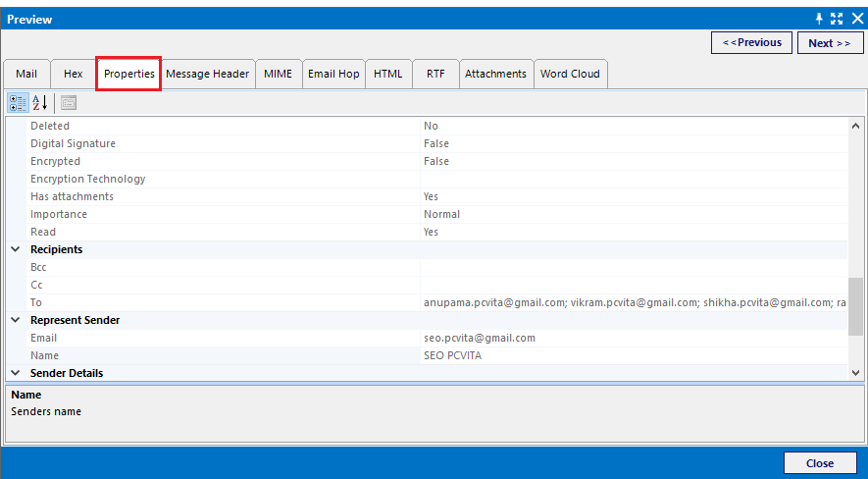Click the anupama.pcvita@gmail.com recipients value

point(635,303)
